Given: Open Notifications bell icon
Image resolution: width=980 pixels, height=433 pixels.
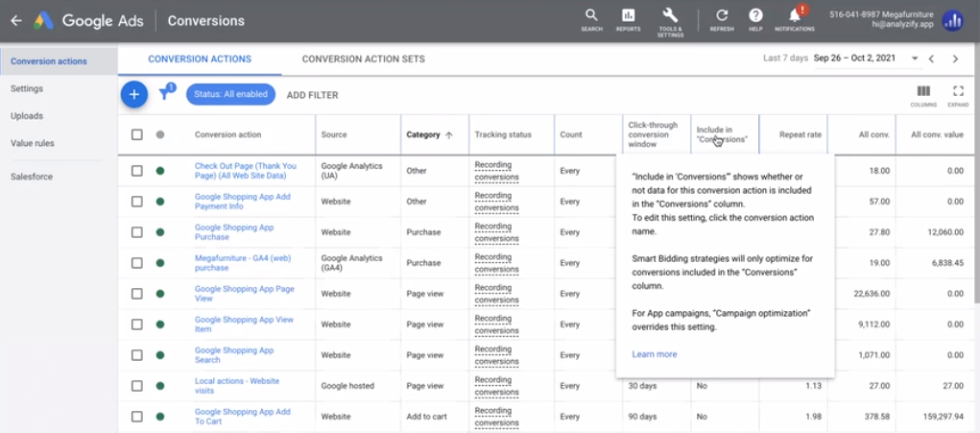Looking at the screenshot, I should coord(795,15).
